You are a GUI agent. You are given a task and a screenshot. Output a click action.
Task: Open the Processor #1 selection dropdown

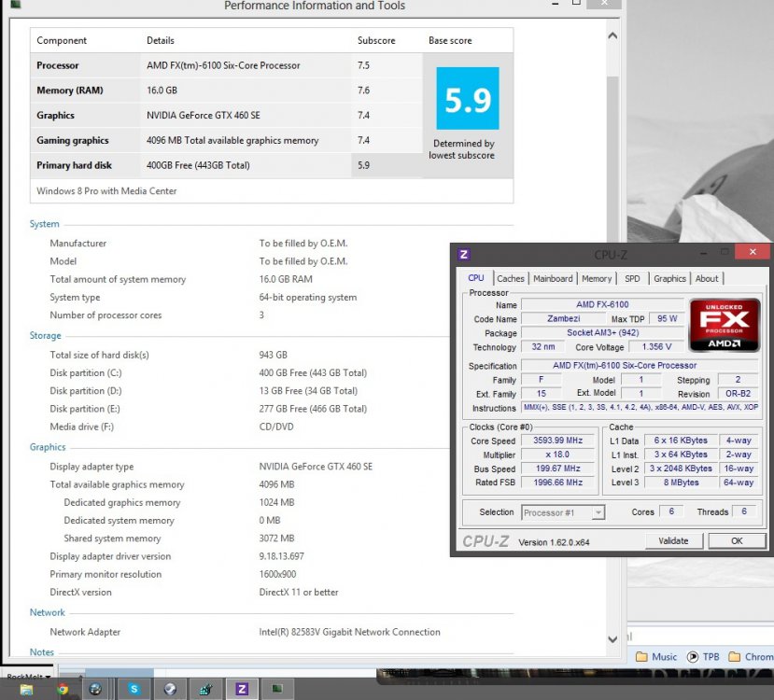563,512
